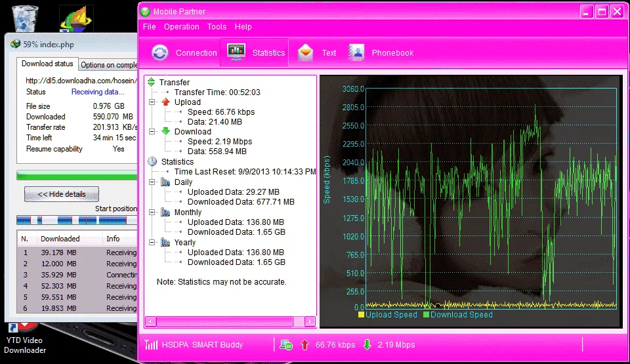Image resolution: width=630 pixels, height=364 pixels.
Task: Open the Operation menu
Action: pos(181,26)
